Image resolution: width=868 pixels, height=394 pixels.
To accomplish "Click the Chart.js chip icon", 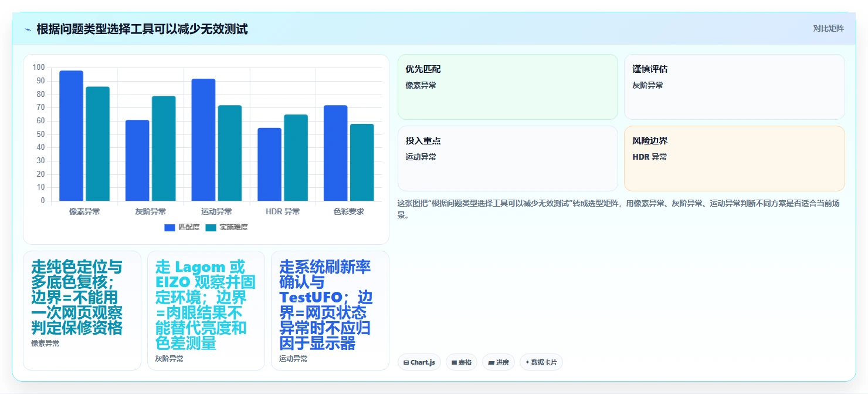I will 406,363.
